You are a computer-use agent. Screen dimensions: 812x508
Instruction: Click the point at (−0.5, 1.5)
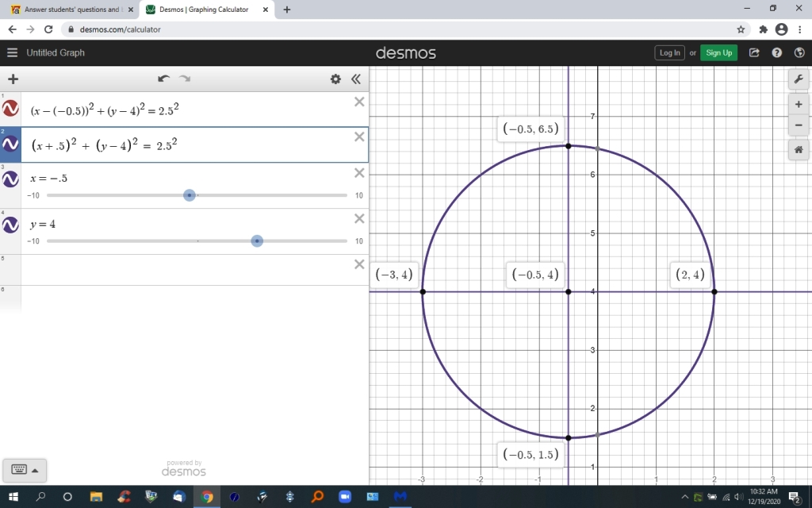[x=569, y=438]
